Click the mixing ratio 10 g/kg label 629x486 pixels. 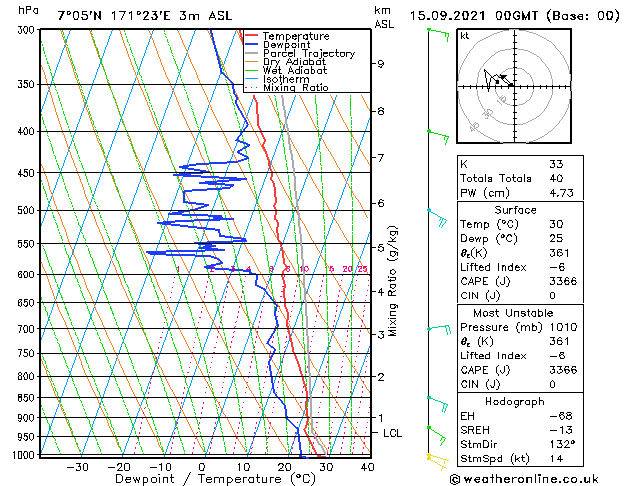(304, 269)
